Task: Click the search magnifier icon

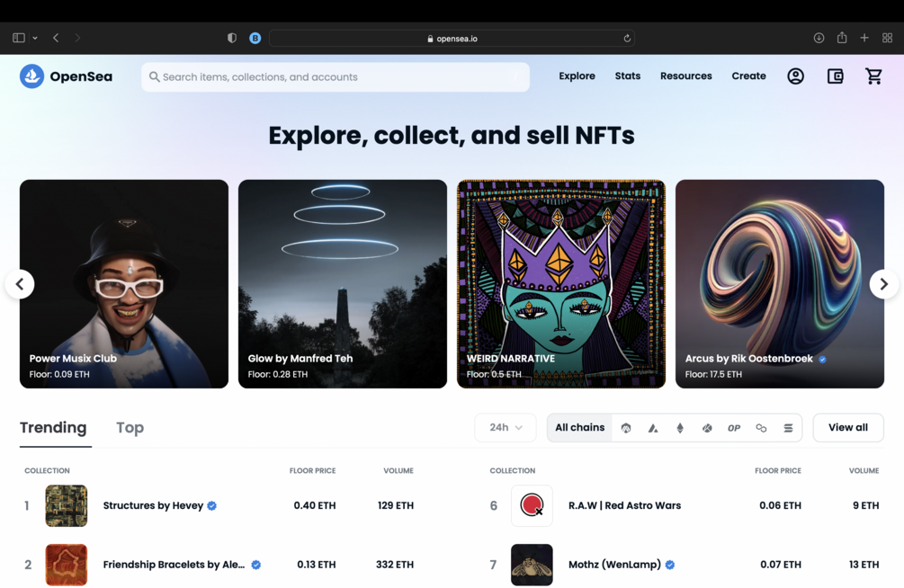Action: [x=154, y=76]
